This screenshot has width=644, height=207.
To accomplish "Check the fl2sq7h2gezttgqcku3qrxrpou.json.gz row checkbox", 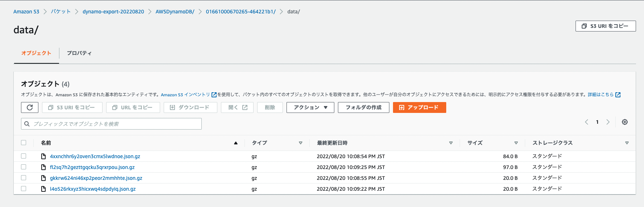I will pyautogui.click(x=24, y=167).
